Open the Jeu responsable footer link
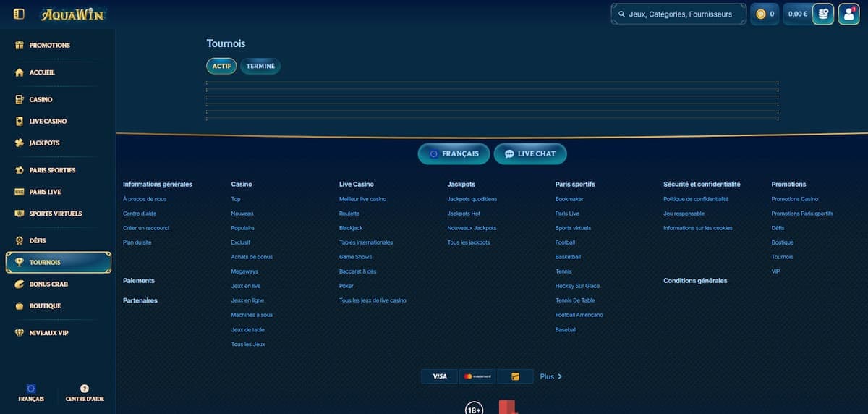This screenshot has width=868, height=414. 684,214
